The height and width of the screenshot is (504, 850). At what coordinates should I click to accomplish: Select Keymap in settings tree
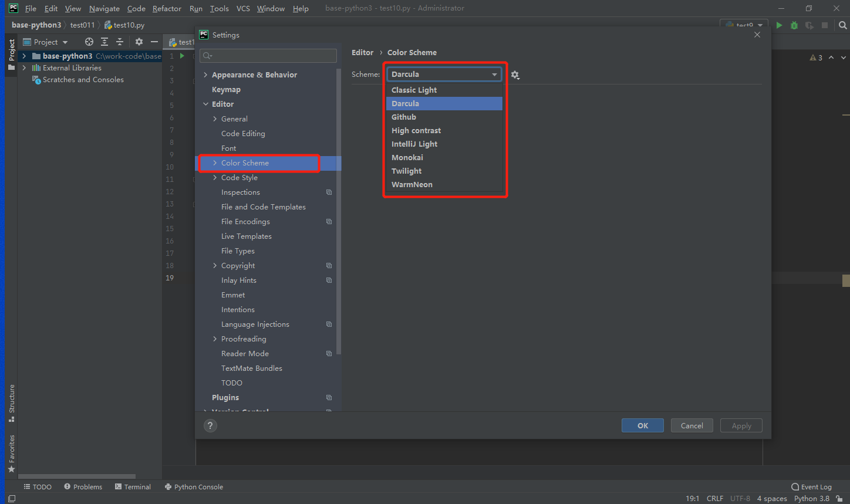point(226,90)
